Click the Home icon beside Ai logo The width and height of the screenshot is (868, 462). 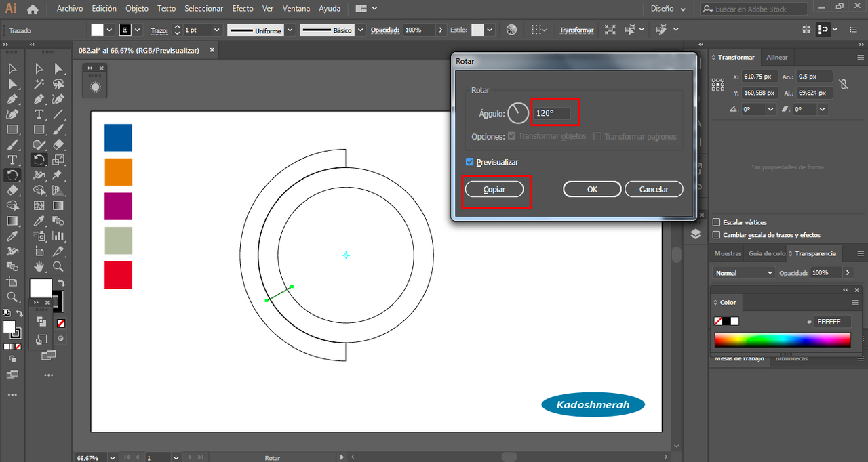click(x=33, y=9)
